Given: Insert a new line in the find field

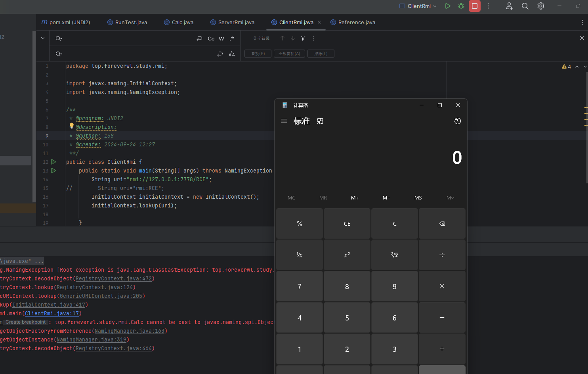Looking at the screenshot, I should tap(199, 38).
